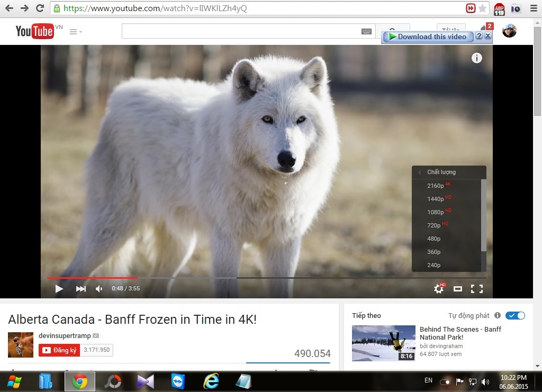Toggle the autoplay switch off
542x392 pixels.
pyautogui.click(x=515, y=316)
